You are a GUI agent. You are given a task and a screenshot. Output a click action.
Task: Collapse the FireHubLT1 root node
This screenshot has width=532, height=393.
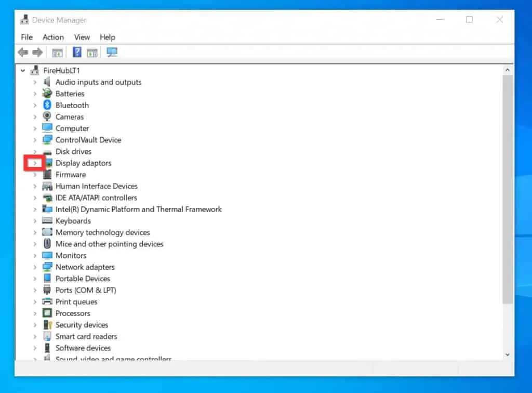point(22,70)
